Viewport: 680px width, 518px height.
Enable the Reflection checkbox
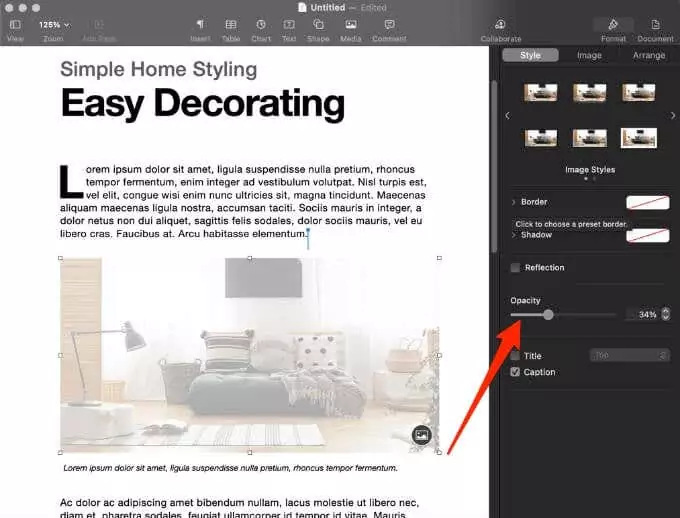[515, 268]
